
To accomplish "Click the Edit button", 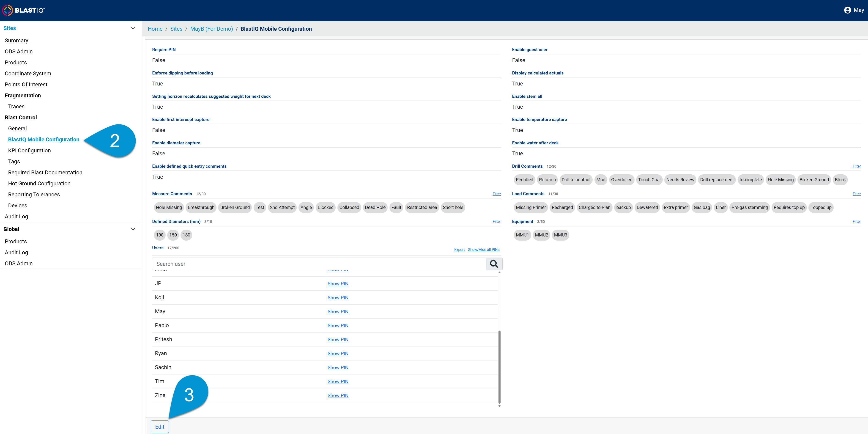I will (x=160, y=427).
